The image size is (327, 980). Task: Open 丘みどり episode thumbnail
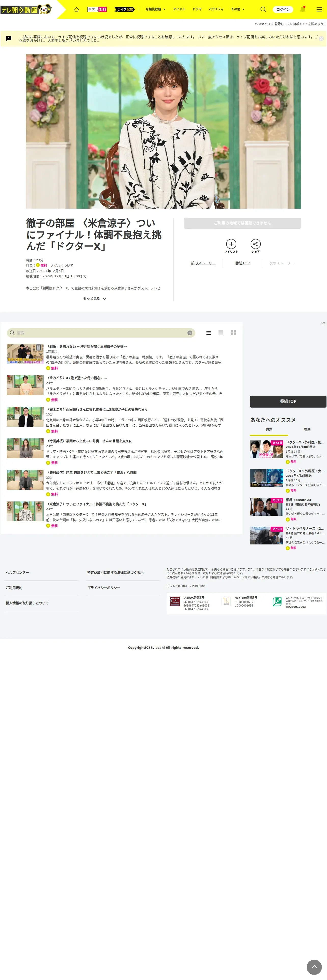click(25, 385)
